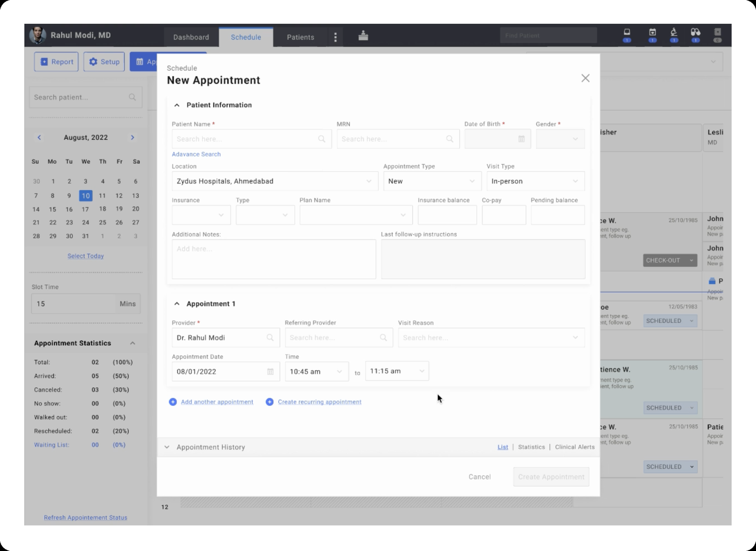756x551 pixels.
Task: Click the Additional Notes text area
Action: point(274,259)
